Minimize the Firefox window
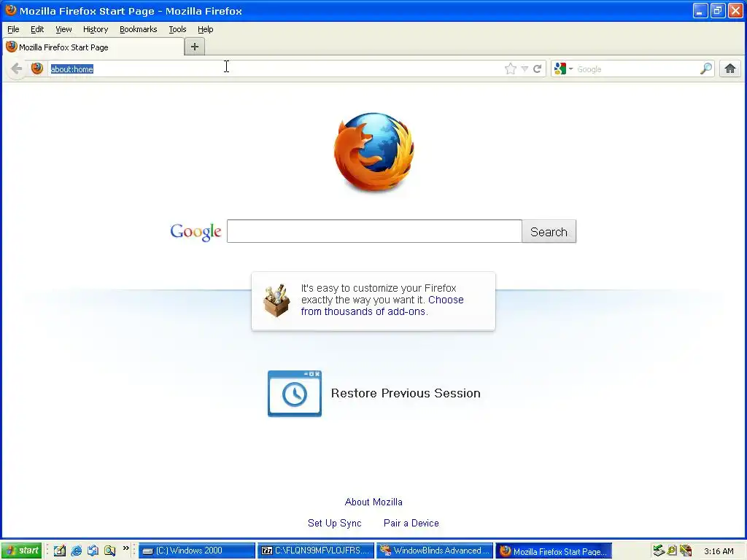Viewport: 747px width, 560px height. [700, 10]
